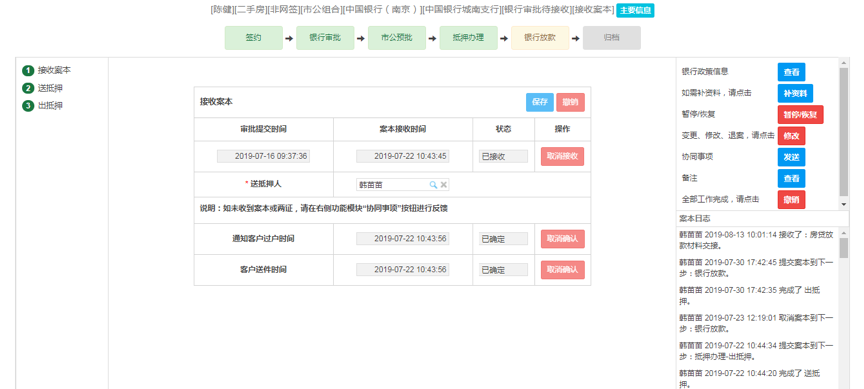Click 撤销 button in 接收案本 header
864x389 pixels.
pyautogui.click(x=570, y=102)
